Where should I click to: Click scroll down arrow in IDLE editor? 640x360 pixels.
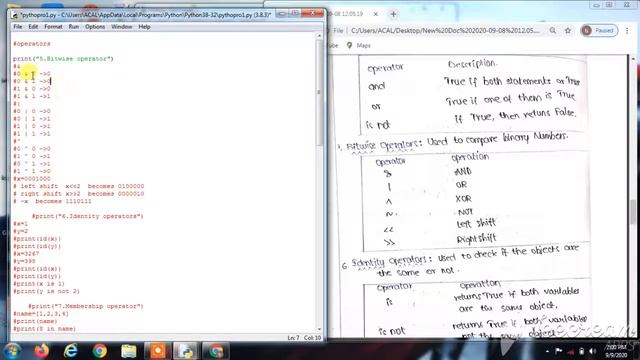319,329
